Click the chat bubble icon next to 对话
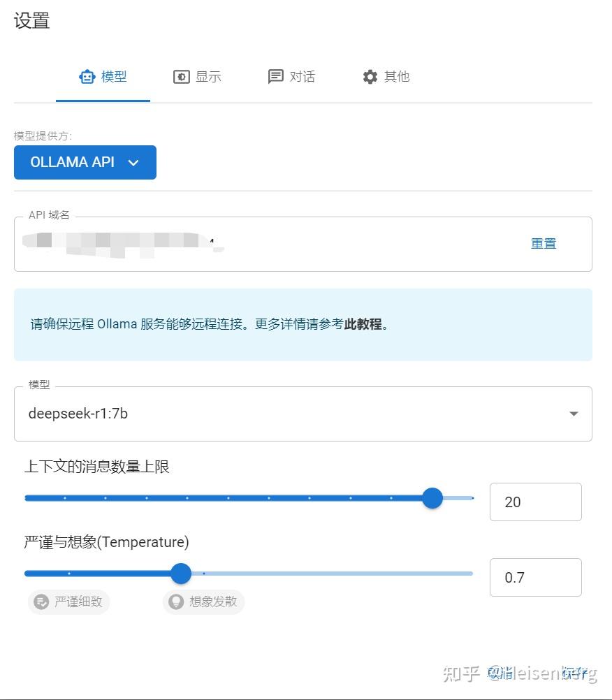This screenshot has width=612, height=700. coord(275,77)
